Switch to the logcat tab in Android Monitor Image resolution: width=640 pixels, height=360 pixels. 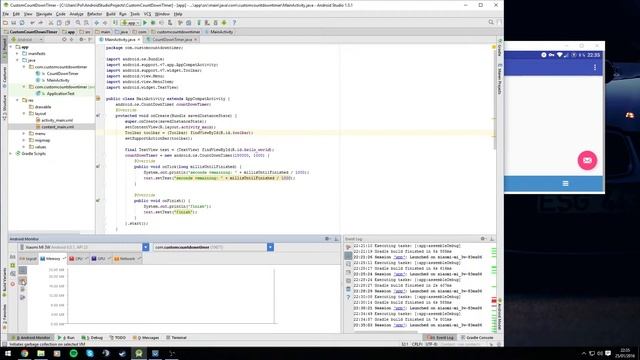pyautogui.click(x=28, y=259)
